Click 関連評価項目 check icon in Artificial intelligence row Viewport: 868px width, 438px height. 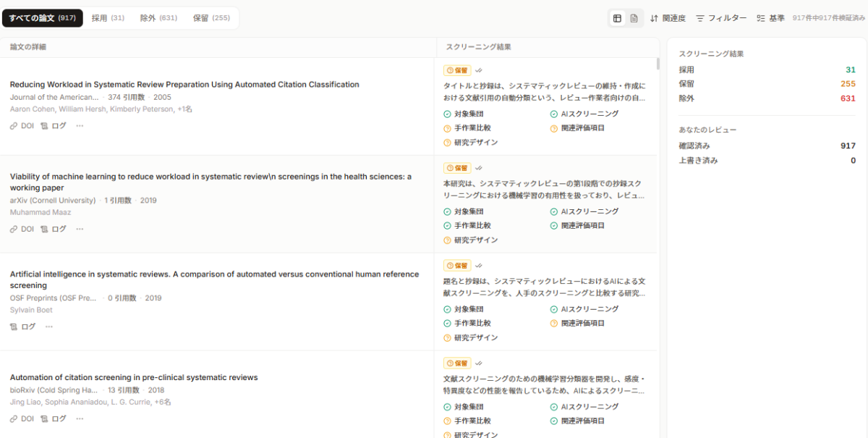(554, 324)
